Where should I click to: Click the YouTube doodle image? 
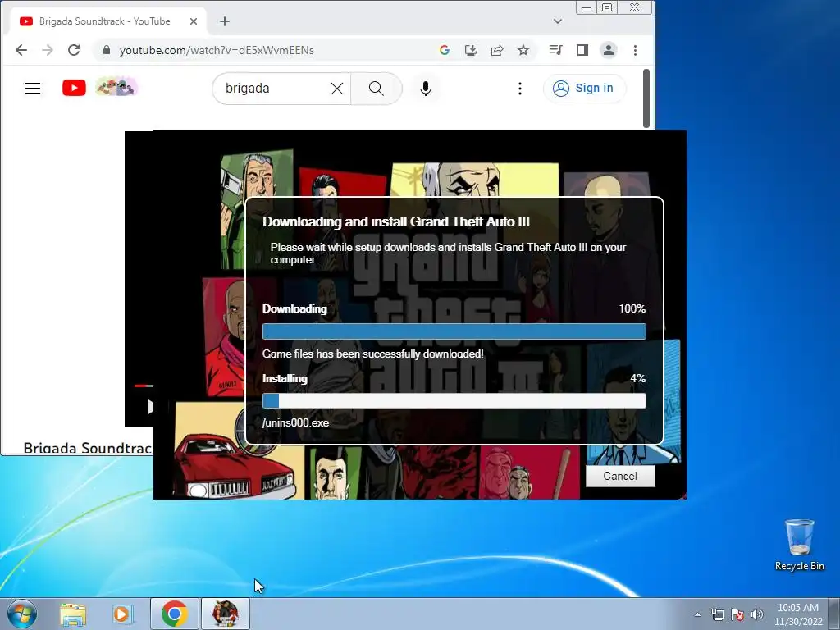(x=116, y=87)
